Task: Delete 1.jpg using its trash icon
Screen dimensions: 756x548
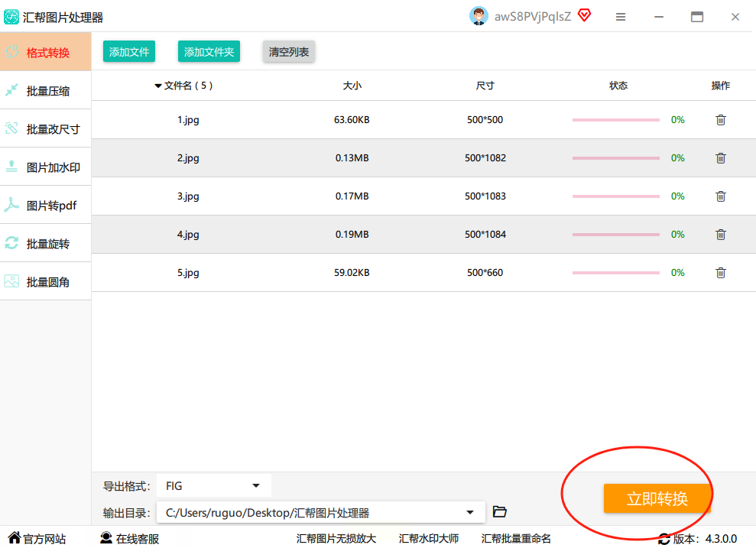Action: point(720,120)
